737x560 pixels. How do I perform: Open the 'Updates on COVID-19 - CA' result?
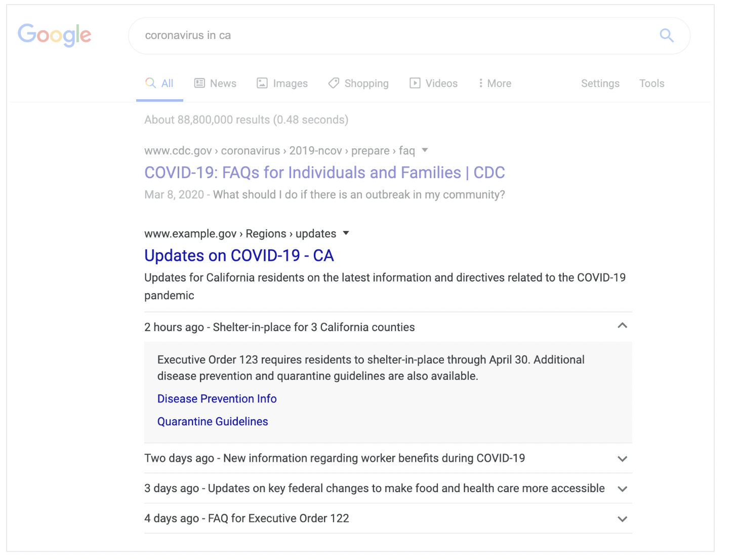tap(239, 256)
